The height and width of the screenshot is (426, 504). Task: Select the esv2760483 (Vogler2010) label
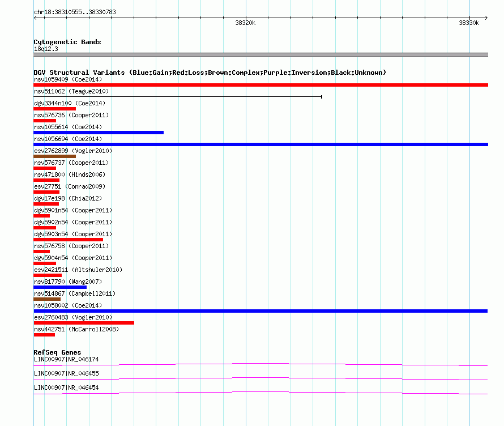point(73,317)
